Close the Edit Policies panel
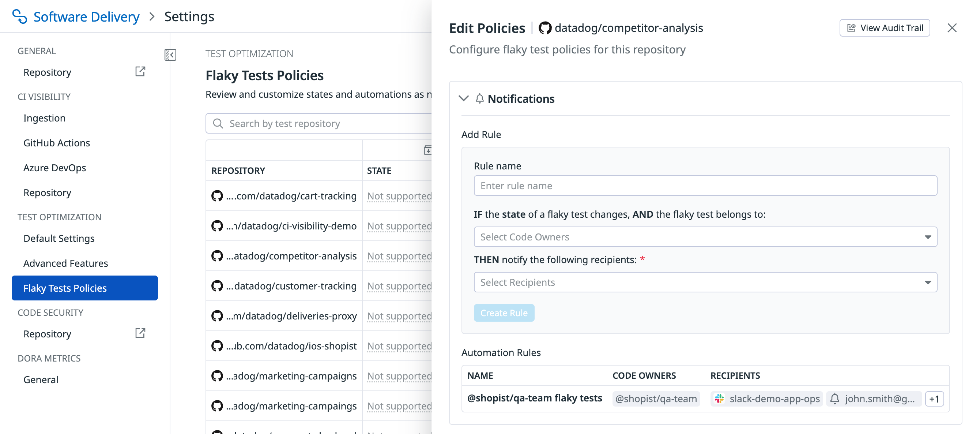The image size is (980, 434). point(951,28)
